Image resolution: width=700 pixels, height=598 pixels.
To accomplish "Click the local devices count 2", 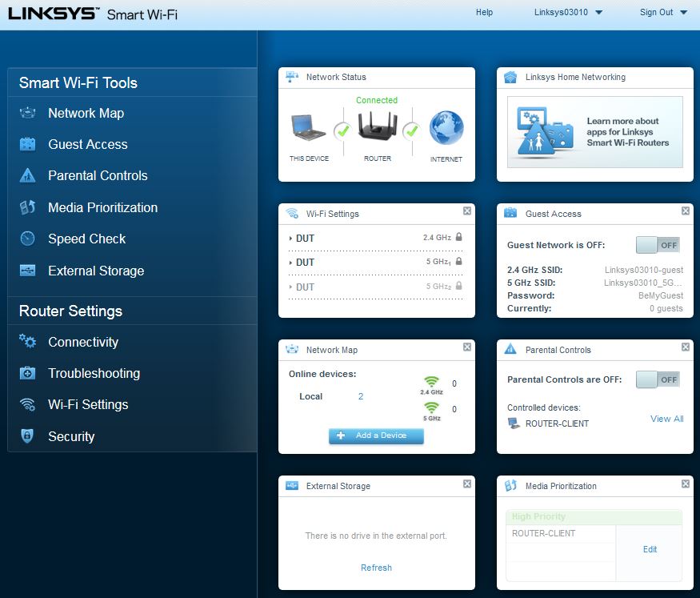I will tap(360, 396).
